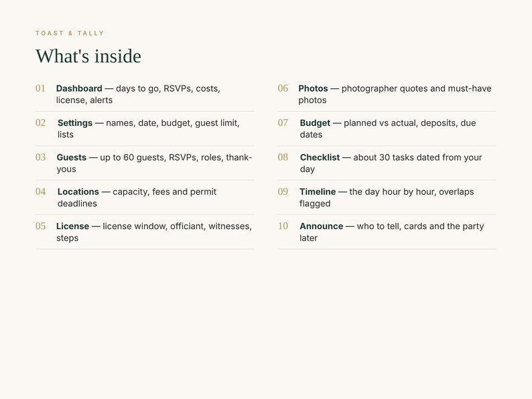The image size is (532, 399).
Task: Click the What's inside heading
Action: (88, 56)
